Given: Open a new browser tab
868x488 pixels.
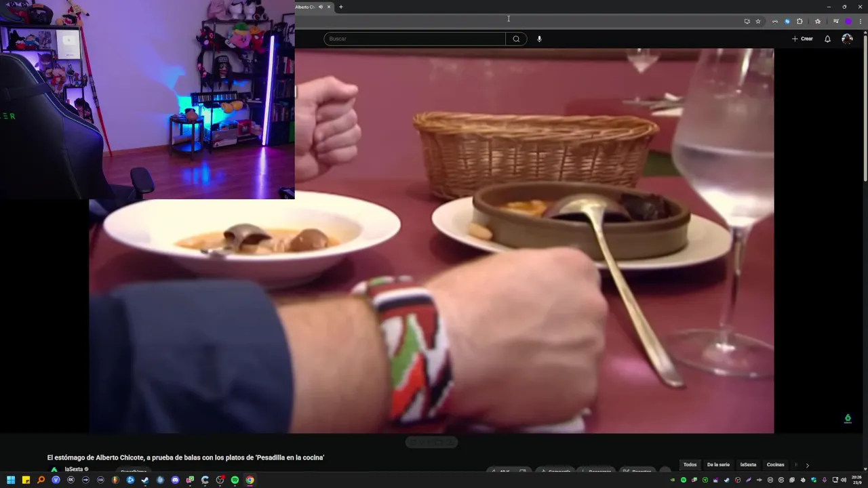Looking at the screenshot, I should (x=340, y=7).
